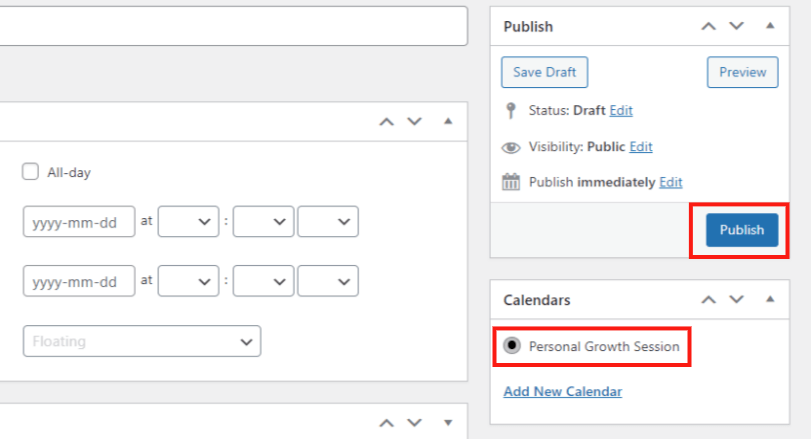The width and height of the screenshot is (811, 439).
Task: Edit the Draft status link
Action: coord(621,111)
